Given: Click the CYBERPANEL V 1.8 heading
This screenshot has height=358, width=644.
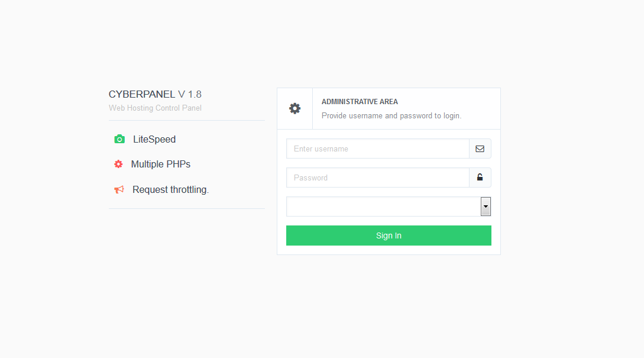Looking at the screenshot, I should (155, 94).
